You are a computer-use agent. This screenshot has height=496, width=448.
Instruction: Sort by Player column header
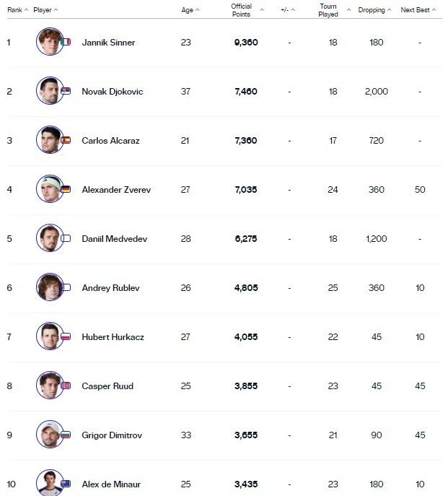click(45, 10)
